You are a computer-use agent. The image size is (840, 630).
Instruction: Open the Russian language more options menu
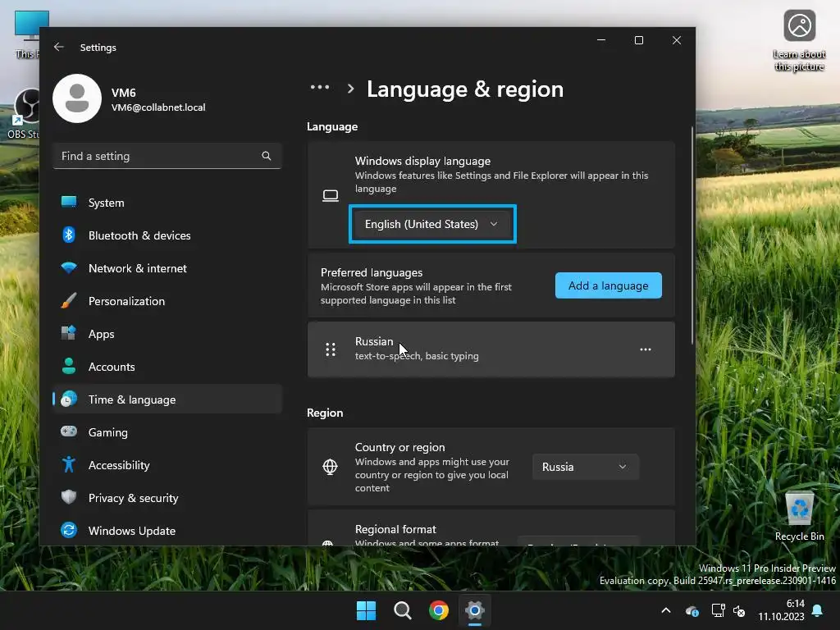click(646, 349)
